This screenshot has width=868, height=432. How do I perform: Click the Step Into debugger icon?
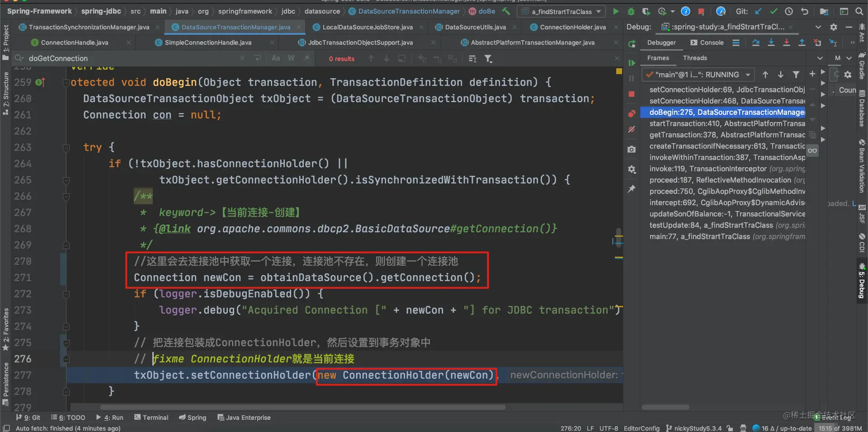click(x=771, y=42)
